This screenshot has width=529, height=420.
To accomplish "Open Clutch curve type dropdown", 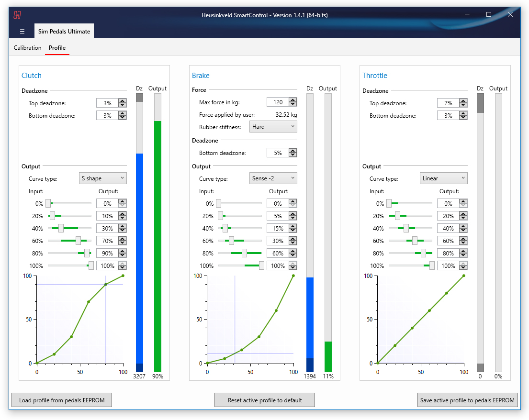I will [x=103, y=178].
